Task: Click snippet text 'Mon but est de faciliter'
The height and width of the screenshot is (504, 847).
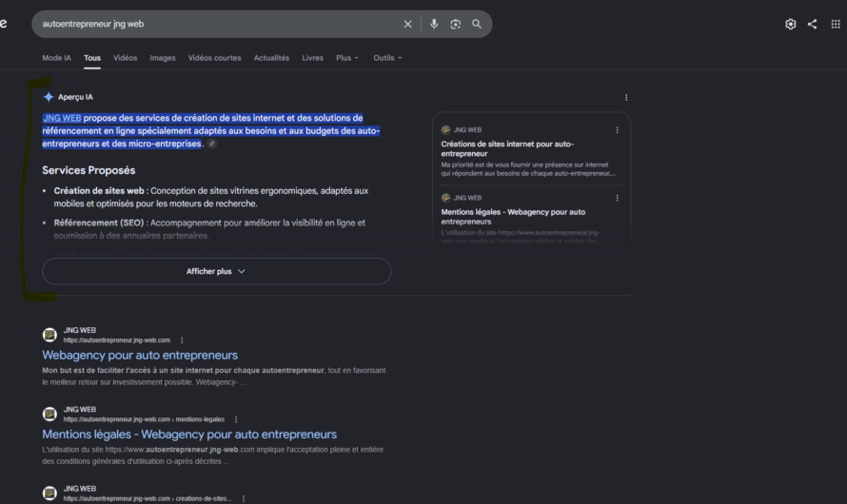Action: click(214, 377)
